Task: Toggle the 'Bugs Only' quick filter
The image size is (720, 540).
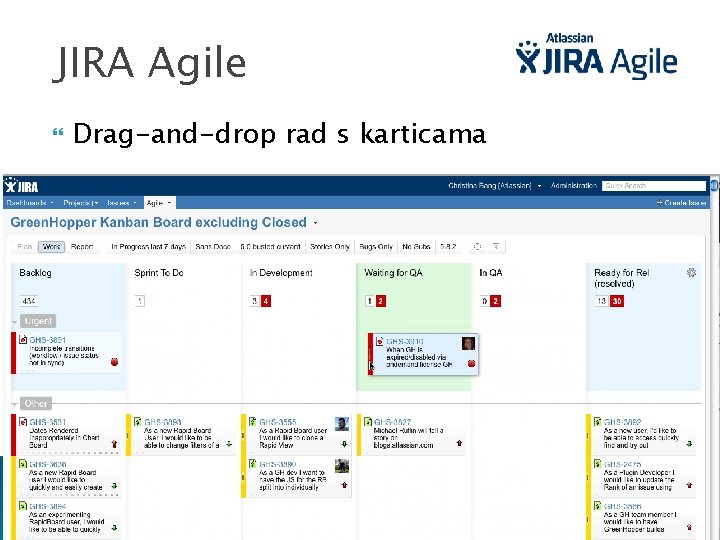Action: (x=376, y=247)
